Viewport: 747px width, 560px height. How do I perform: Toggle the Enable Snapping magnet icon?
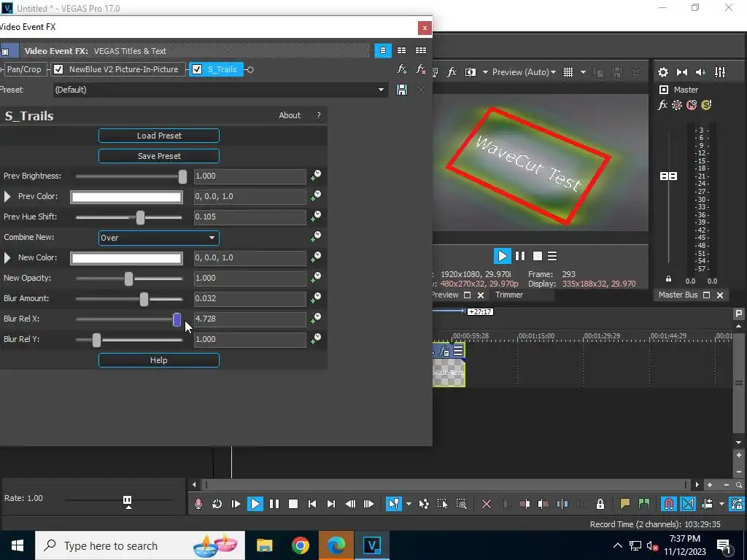tap(668, 504)
